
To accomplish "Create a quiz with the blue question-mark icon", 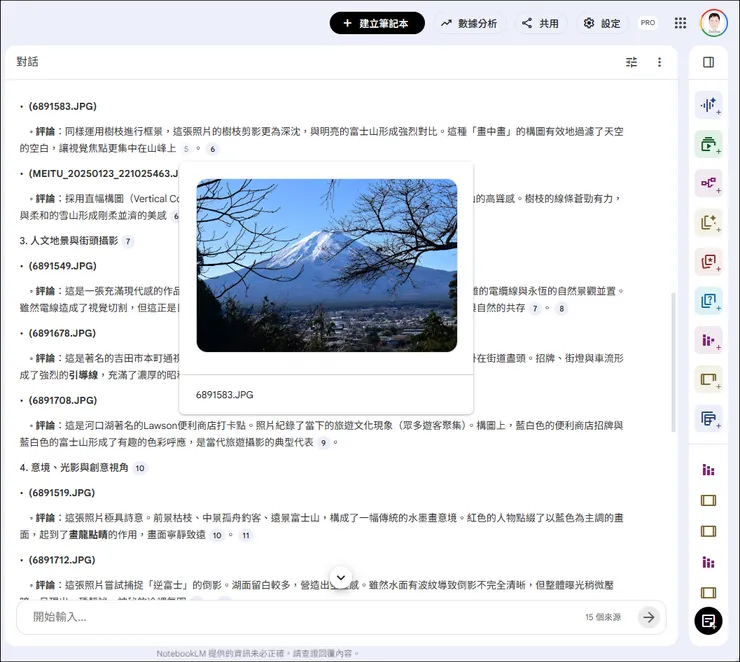I will tap(708, 301).
